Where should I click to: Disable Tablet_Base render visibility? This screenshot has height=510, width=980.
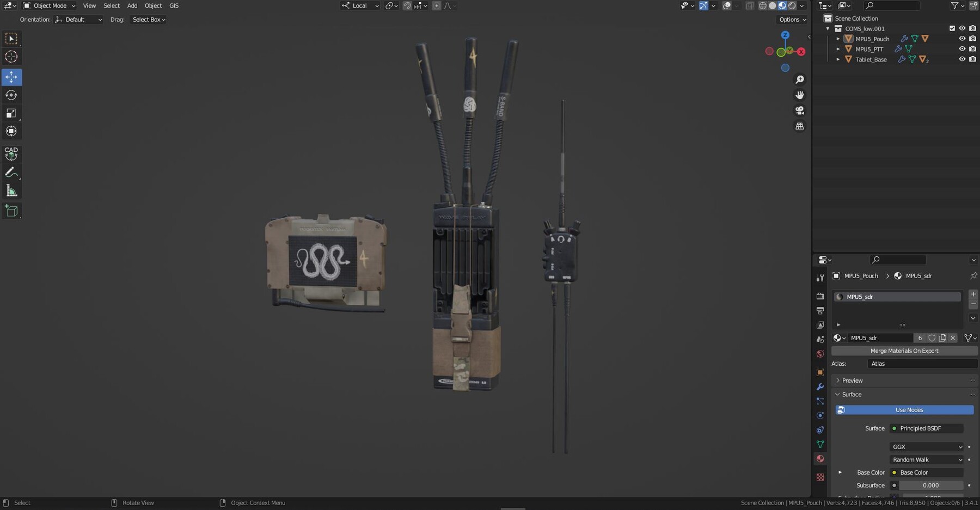point(972,59)
